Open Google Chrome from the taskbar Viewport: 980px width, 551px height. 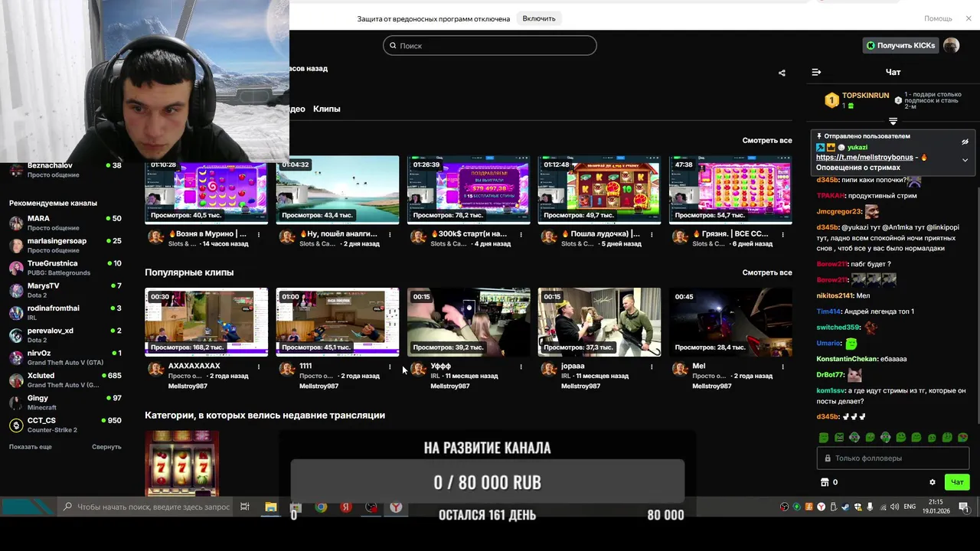(321, 507)
